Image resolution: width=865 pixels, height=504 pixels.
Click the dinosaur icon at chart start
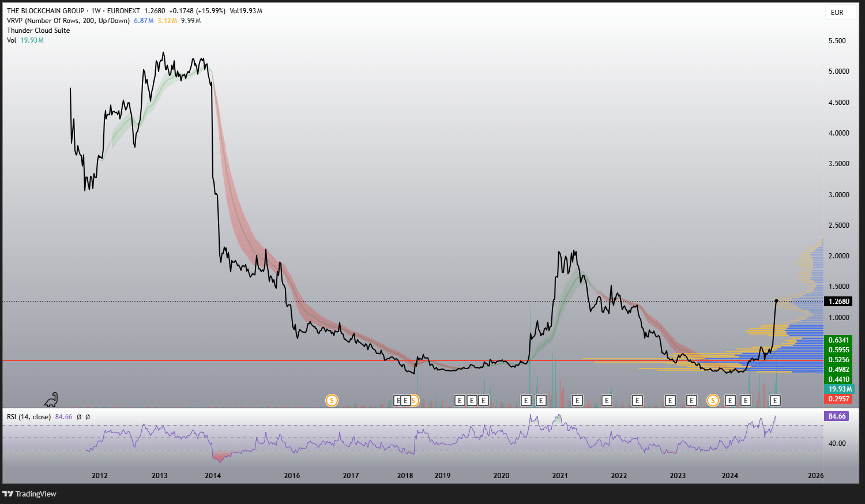tap(51, 399)
